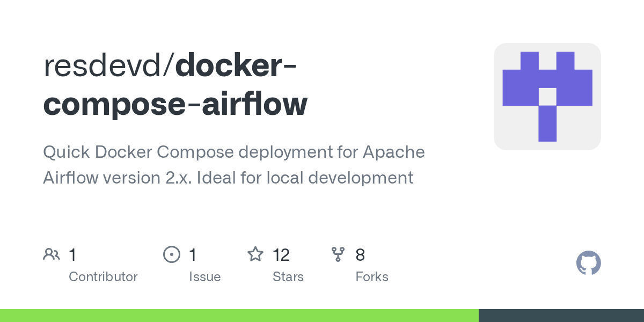Viewport: 644px width, 322px height.
Task: Click the Issue circle-dot icon
Action: (172, 254)
